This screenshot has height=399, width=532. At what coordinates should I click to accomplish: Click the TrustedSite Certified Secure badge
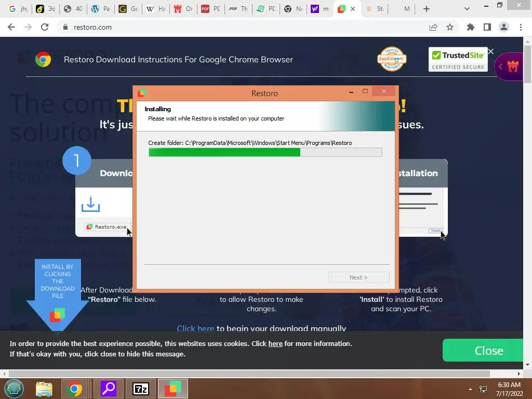458,59
